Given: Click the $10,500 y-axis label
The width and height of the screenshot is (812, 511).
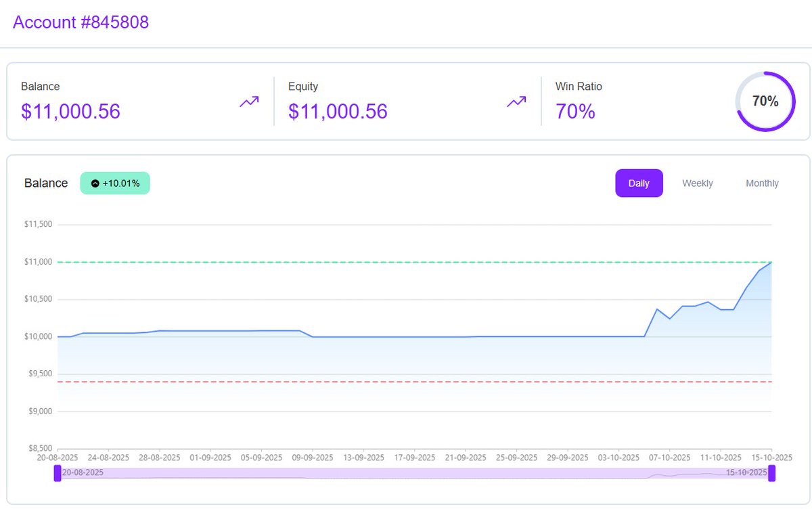Looking at the screenshot, I should point(38,299).
